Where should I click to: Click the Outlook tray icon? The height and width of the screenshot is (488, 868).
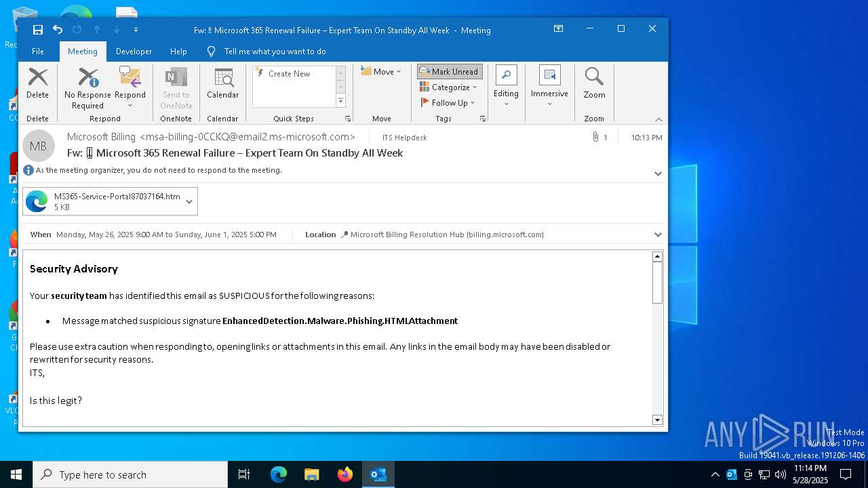click(x=732, y=474)
